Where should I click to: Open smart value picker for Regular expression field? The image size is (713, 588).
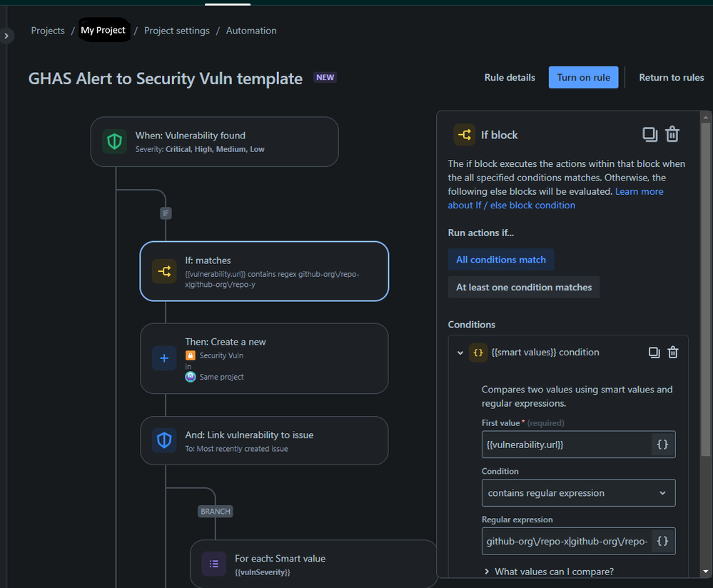pos(662,541)
